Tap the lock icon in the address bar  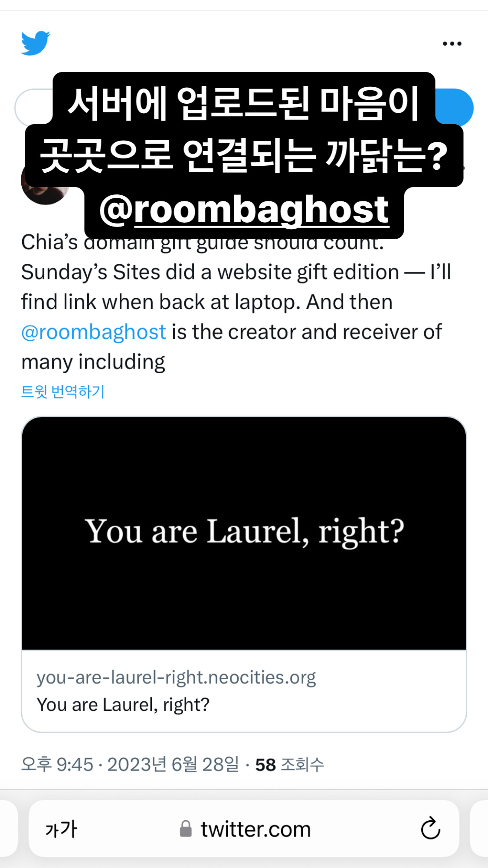pos(186,829)
